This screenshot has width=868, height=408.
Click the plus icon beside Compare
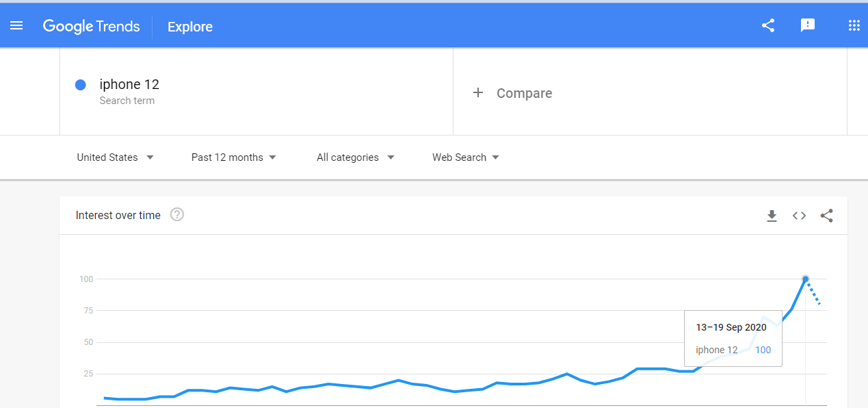(478, 92)
